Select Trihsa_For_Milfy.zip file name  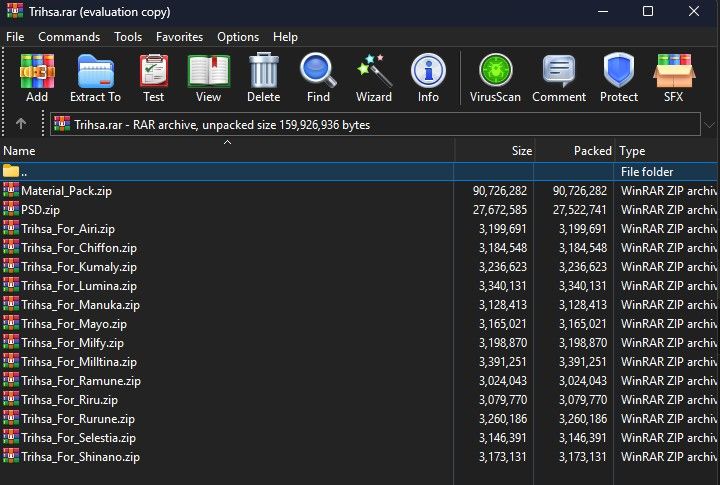[73, 343]
